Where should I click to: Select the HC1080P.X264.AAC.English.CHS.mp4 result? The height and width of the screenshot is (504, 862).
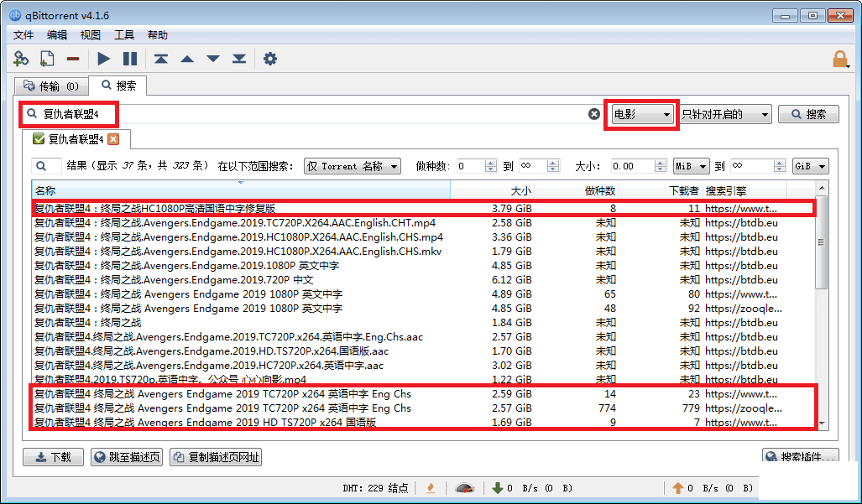click(x=423, y=237)
